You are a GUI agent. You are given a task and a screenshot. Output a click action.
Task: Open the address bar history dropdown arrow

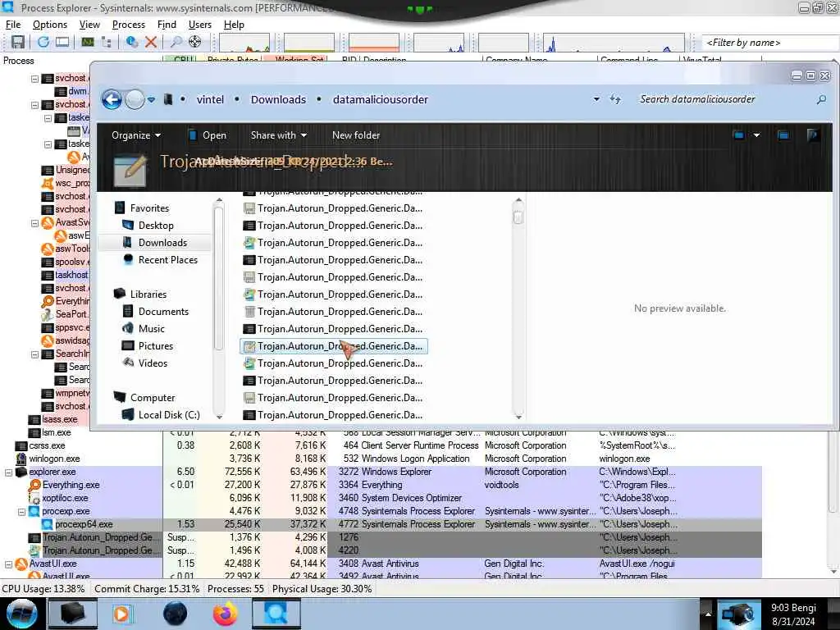click(x=596, y=99)
